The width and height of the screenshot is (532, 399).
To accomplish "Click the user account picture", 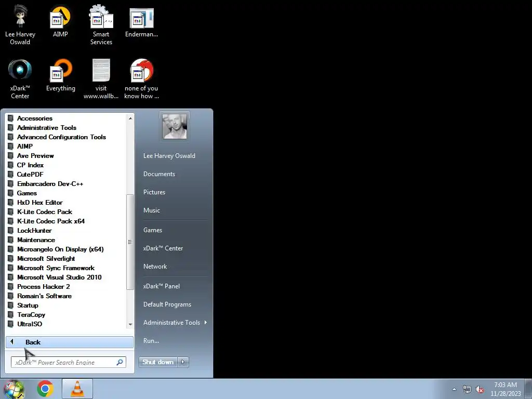I will [175, 126].
